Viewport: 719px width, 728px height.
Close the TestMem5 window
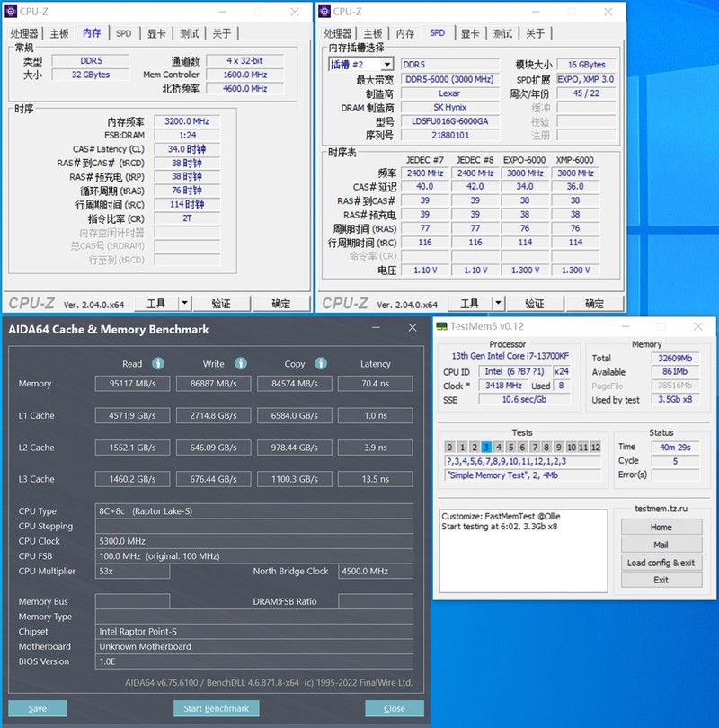coord(699,326)
